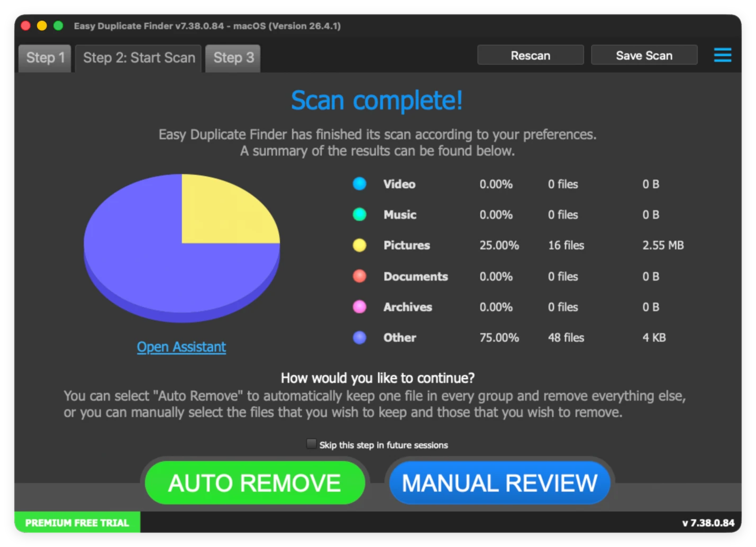Close the window with the red button
756x547 pixels.
pyautogui.click(x=25, y=25)
